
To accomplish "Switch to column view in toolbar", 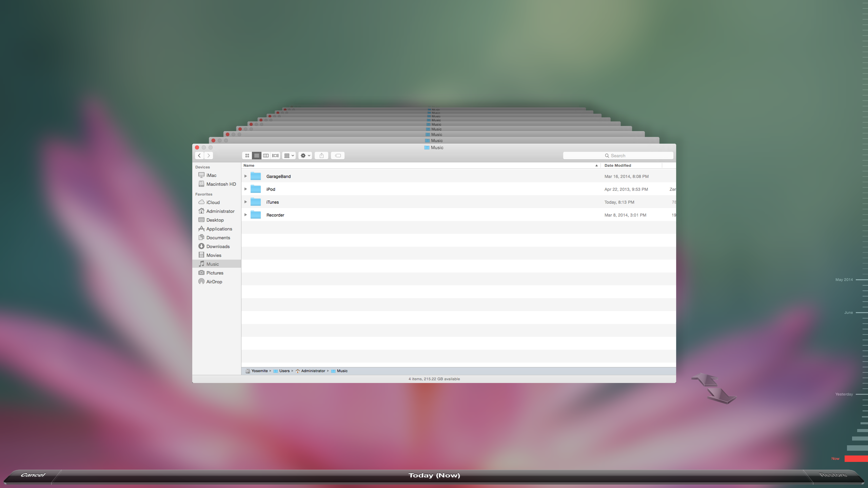I will (266, 156).
